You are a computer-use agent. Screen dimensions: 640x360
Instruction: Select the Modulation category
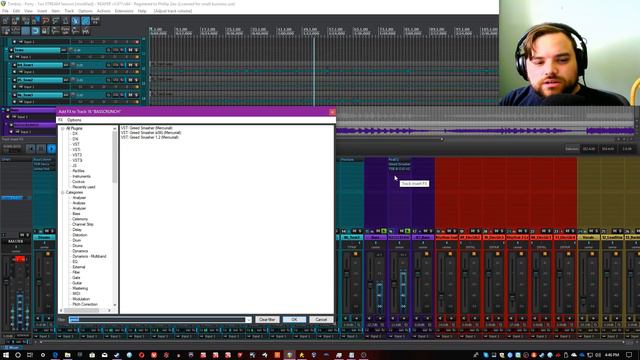coord(81,299)
